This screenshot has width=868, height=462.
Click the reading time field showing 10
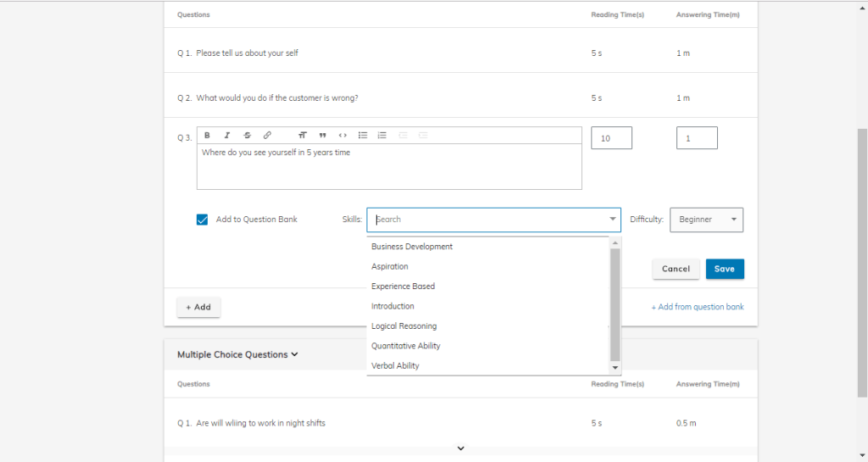[x=611, y=138]
